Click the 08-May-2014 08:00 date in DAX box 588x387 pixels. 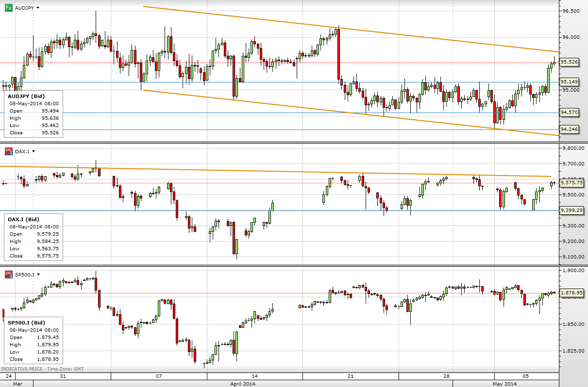34,226
